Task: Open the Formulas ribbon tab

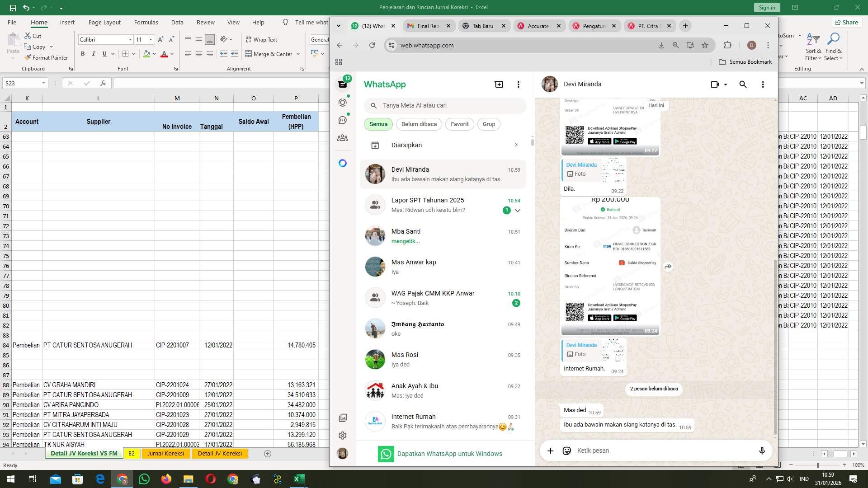Action: tap(146, 22)
